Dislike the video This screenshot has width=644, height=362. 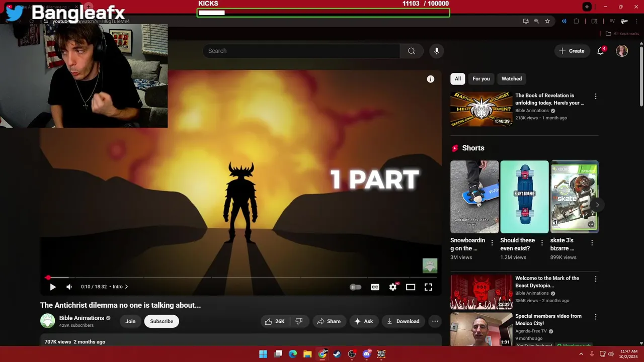point(299,321)
